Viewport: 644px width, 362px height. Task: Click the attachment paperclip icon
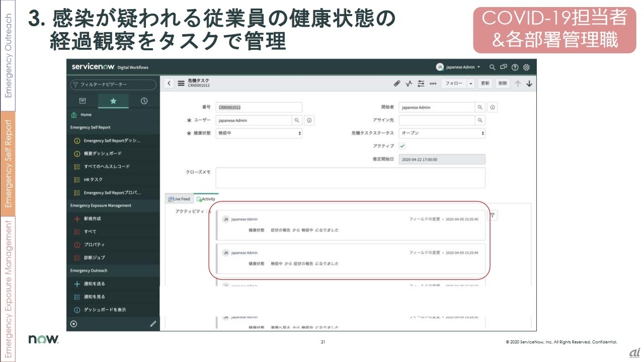tap(397, 83)
